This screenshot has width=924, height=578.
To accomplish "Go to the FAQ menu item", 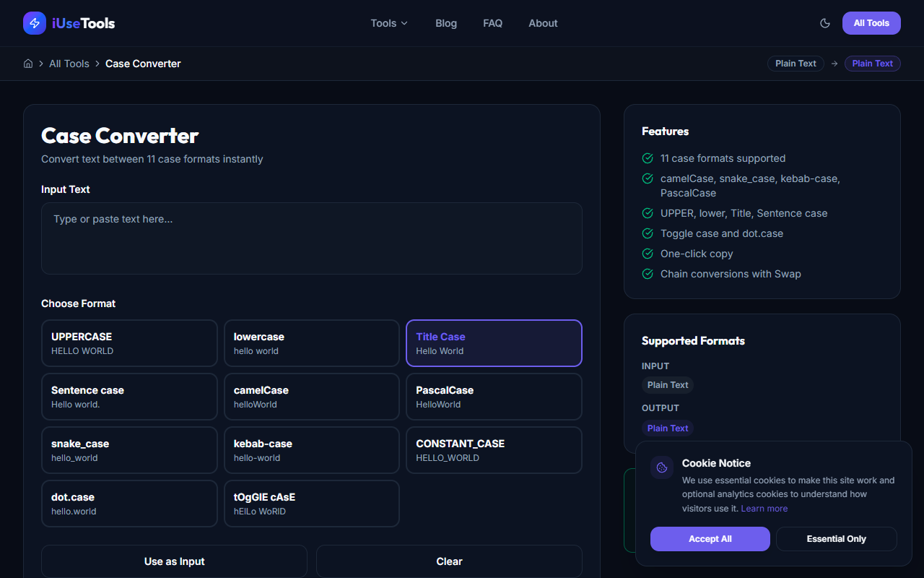I will point(492,23).
